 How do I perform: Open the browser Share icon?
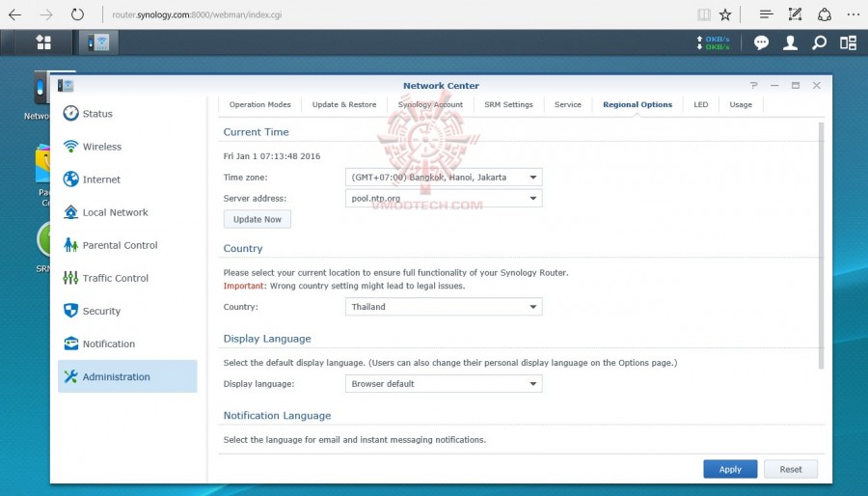click(825, 14)
